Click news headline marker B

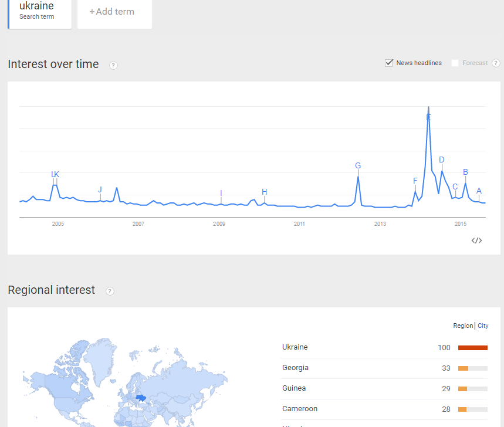click(465, 172)
